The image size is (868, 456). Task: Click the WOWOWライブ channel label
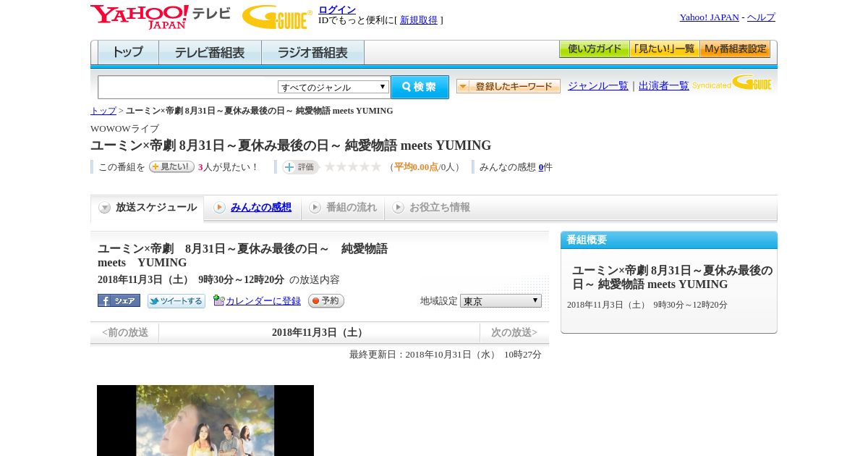coord(124,129)
